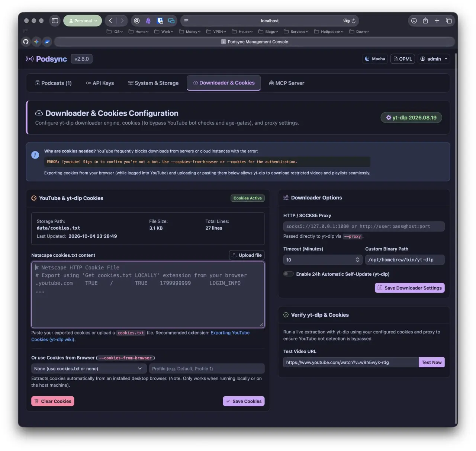476x451 pixels.
Task: Open the Safari downloads icon
Action: pos(414,21)
